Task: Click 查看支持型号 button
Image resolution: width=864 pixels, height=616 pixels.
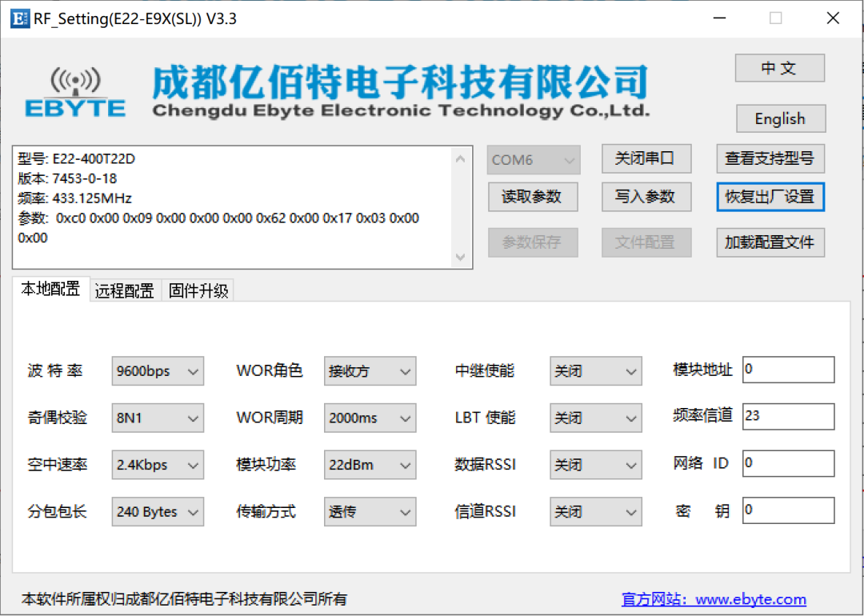Action: coord(770,158)
